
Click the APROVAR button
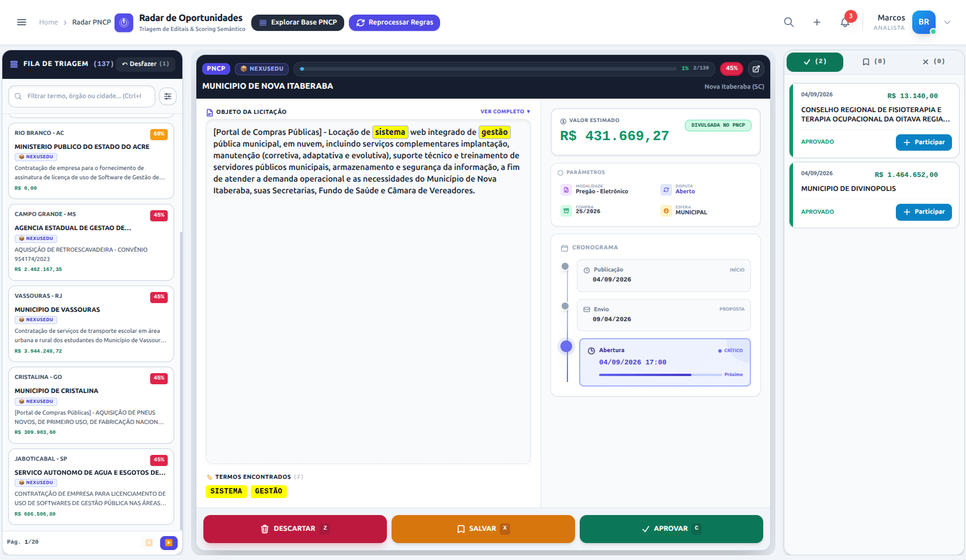click(671, 529)
